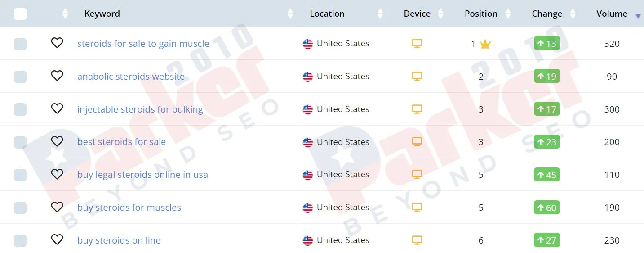The width and height of the screenshot is (644, 253).
Task: Click desktop device icon in 'buy legal steroids online in usa' row
Action: (417, 175)
